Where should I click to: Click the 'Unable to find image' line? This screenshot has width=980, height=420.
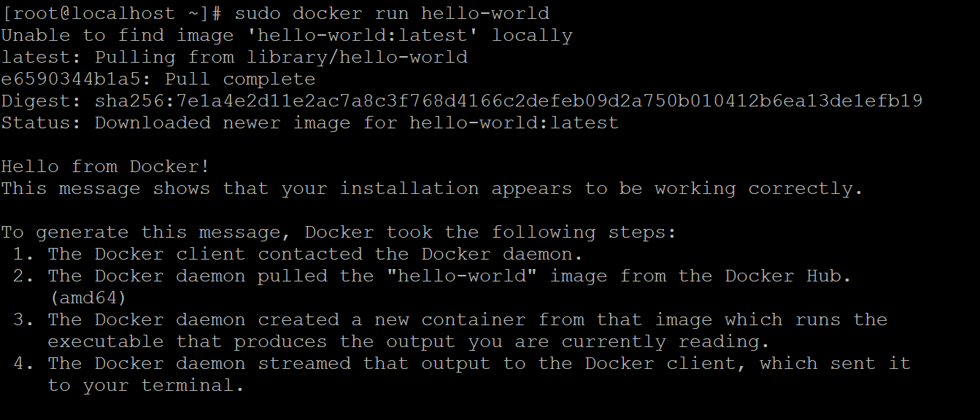286,36
